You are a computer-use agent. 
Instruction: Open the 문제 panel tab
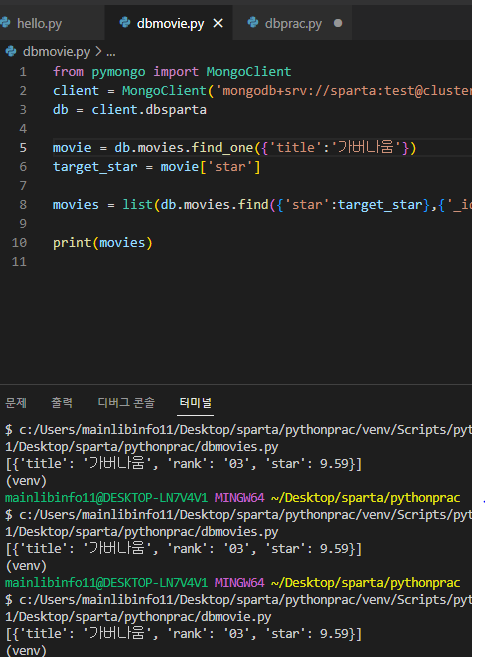click(x=15, y=403)
